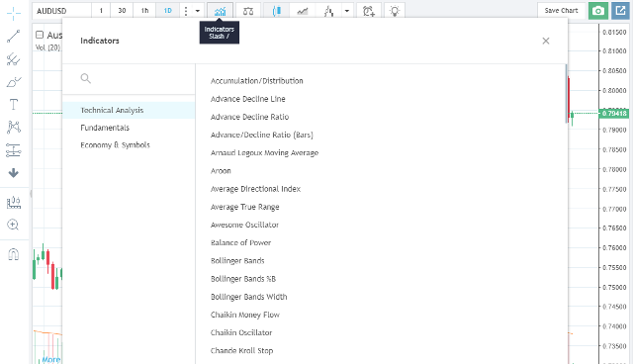Select the 1 minute interval
633x364 pixels.
(101, 11)
